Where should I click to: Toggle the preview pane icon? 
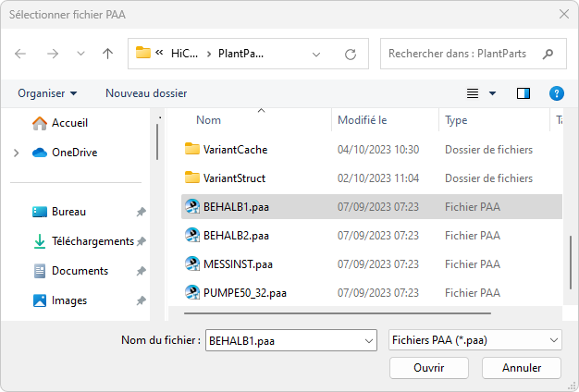[x=524, y=93]
